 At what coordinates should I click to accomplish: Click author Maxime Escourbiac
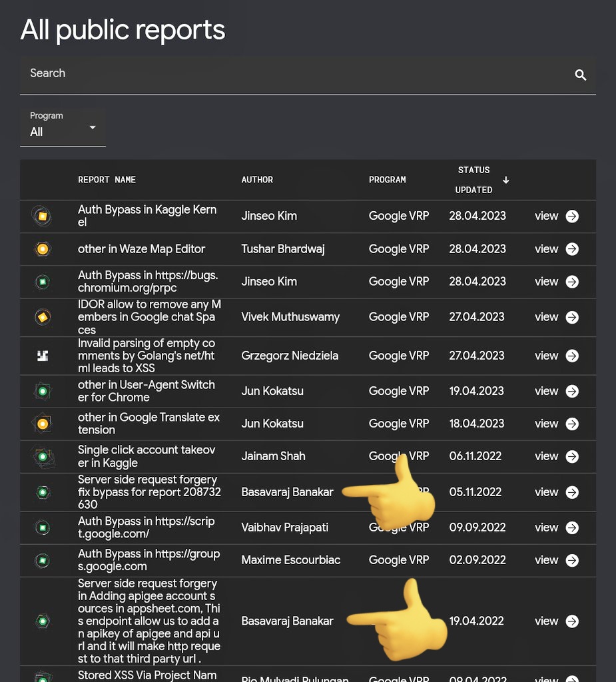tap(290, 559)
